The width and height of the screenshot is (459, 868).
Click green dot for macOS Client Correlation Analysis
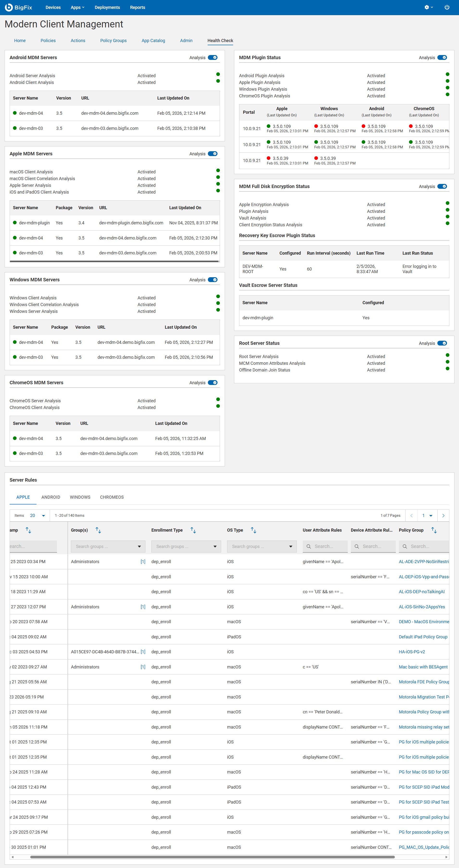coord(218,177)
